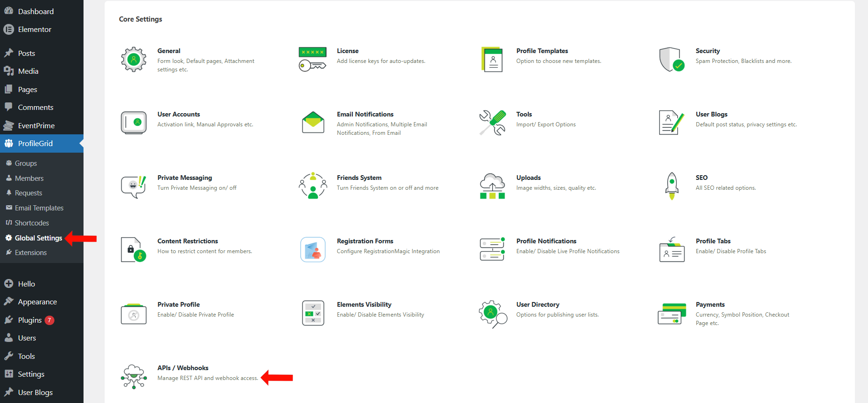Navigate to Appearance in admin sidebar
Screen dimensions: 868x403
37,302
